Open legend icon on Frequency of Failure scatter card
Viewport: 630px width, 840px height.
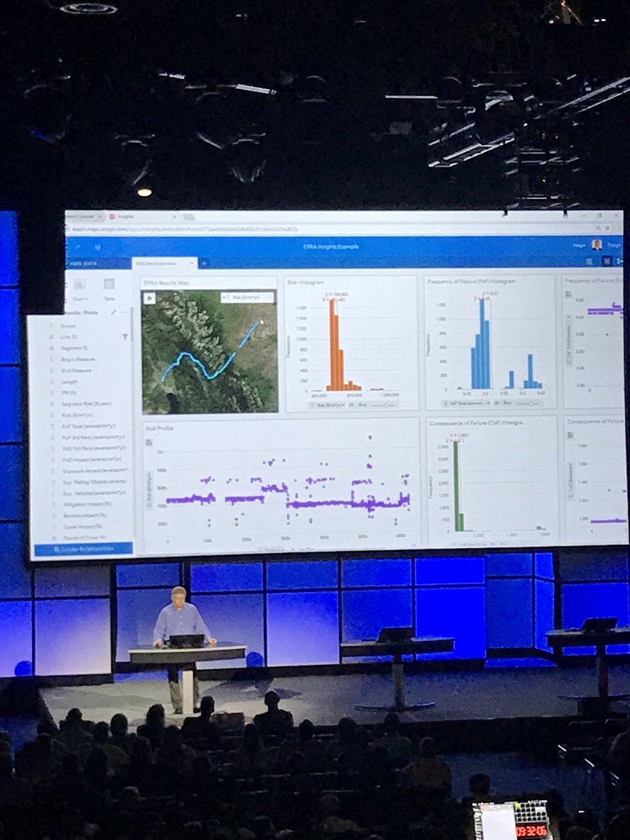pyautogui.click(x=568, y=294)
